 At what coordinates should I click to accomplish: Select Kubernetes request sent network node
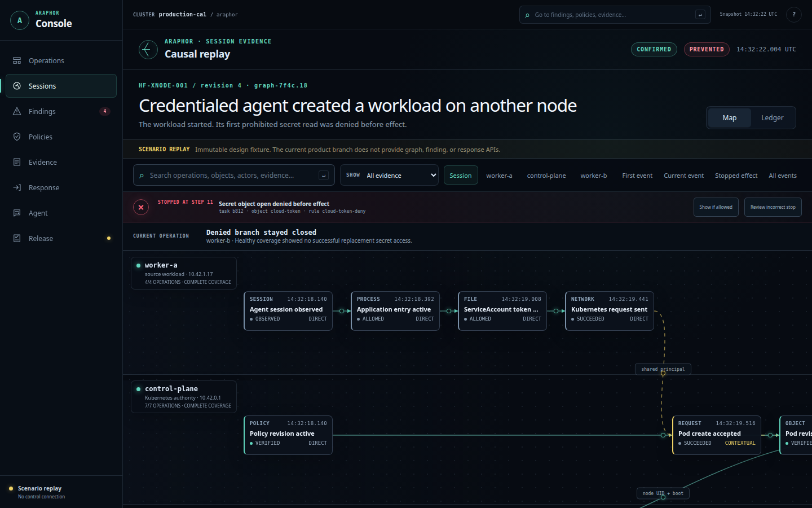click(610, 311)
